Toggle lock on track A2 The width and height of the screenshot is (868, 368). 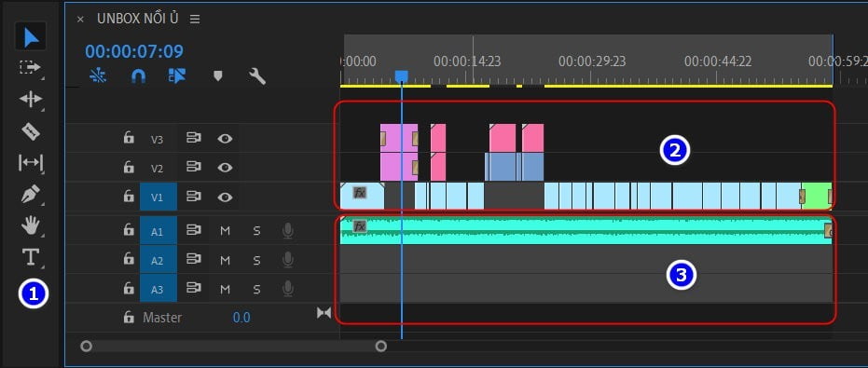129,258
